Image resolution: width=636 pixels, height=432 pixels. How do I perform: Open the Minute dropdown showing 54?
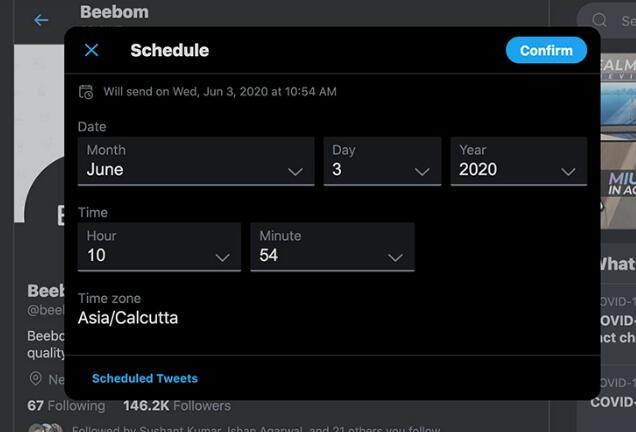tap(333, 247)
